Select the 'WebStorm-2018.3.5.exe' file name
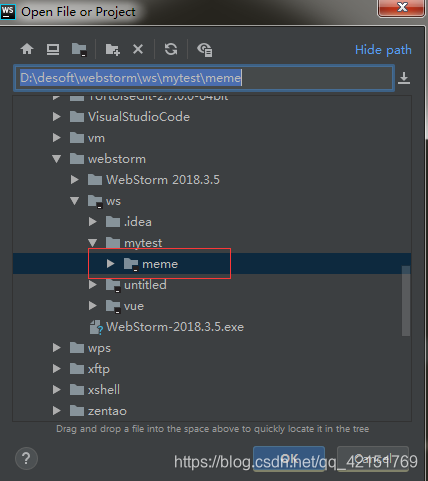This screenshot has height=481, width=428. [175, 327]
